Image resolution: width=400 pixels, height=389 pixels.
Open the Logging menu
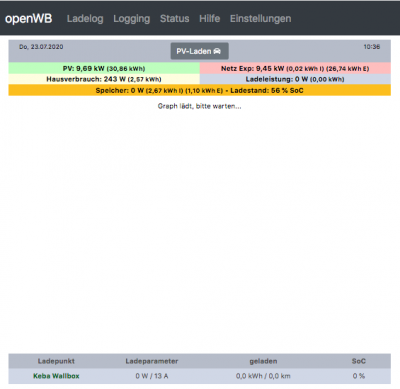(132, 19)
